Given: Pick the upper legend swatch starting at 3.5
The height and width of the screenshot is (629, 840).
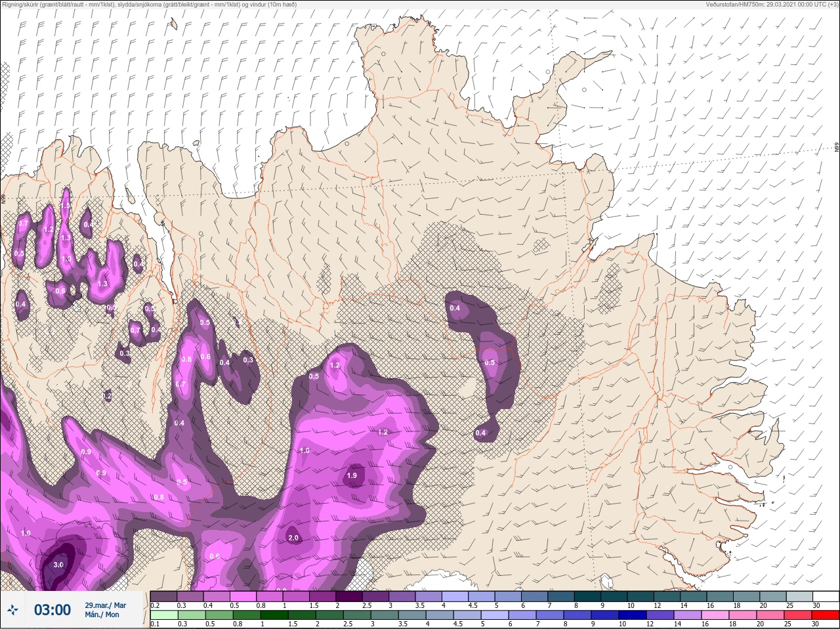Looking at the screenshot, I should pyautogui.click(x=429, y=596).
